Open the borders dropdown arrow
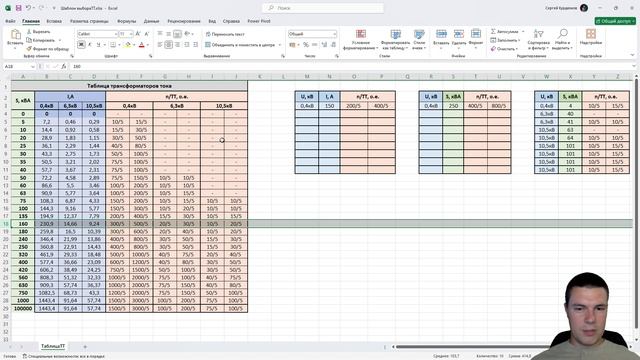The width and height of the screenshot is (640, 360). [x=119, y=45]
